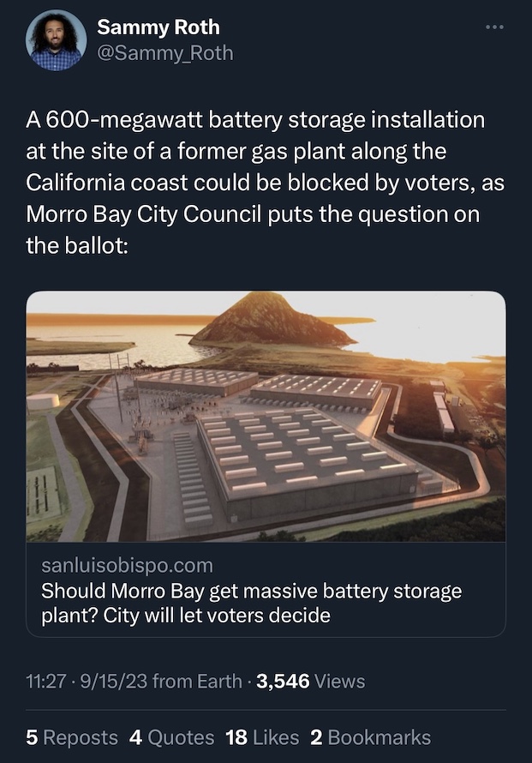Click the 9/15/23 post date
This screenshot has width=532, height=763.
114,682
